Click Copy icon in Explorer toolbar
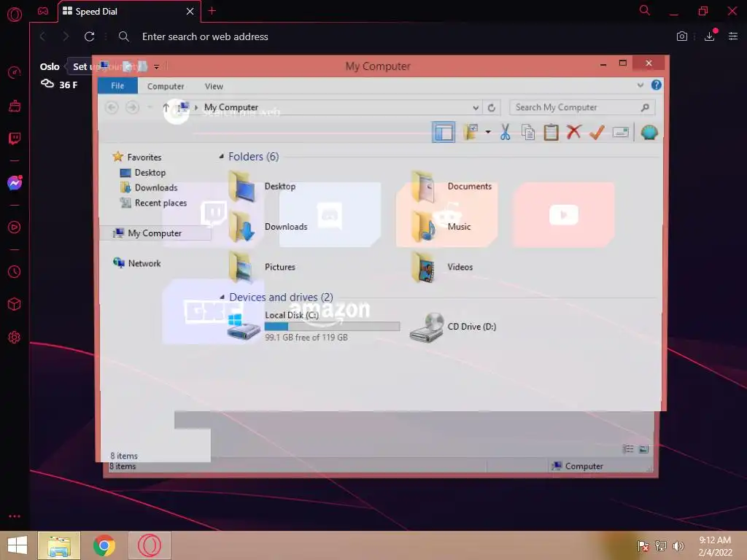Screen dimensions: 747x560 [x=528, y=132]
